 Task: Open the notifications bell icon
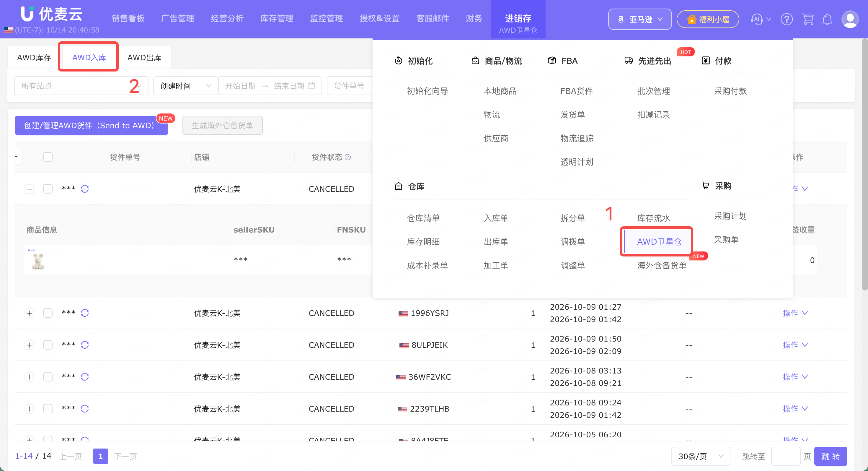pos(827,19)
